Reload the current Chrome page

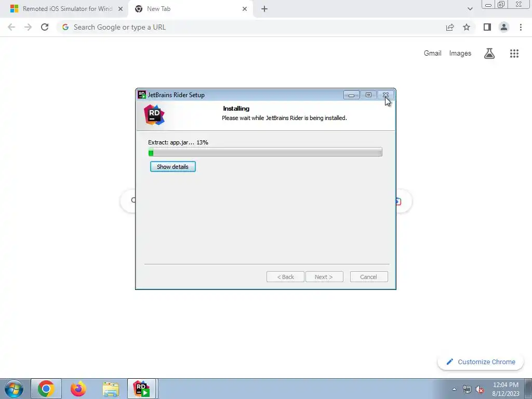(x=45, y=27)
